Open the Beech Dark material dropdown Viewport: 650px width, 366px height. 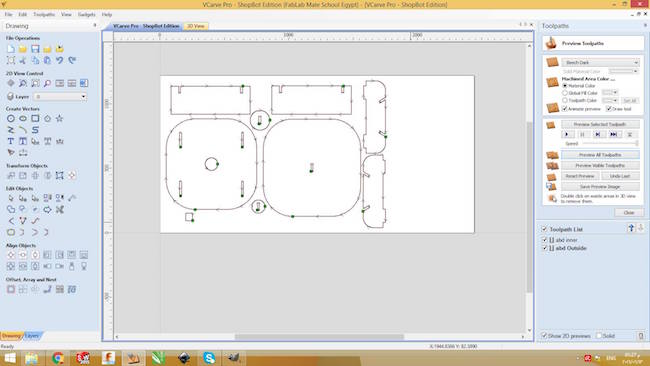pyautogui.click(x=601, y=63)
